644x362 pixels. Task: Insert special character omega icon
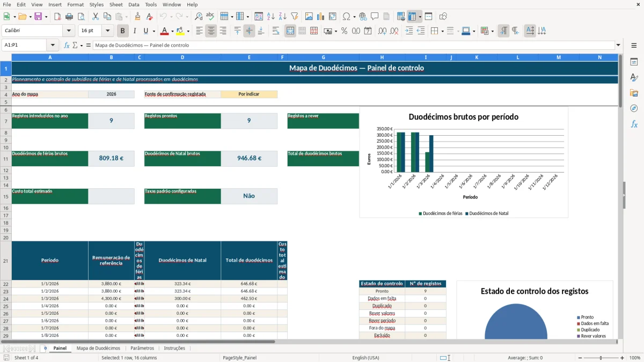coord(347,17)
